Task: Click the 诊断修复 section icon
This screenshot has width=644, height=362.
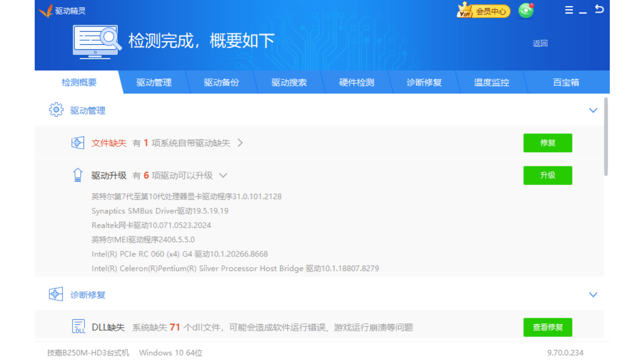Action: (x=56, y=294)
